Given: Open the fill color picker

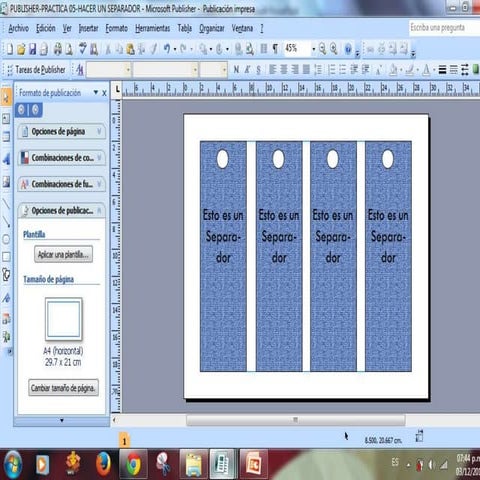Looking at the screenshot, I should click(x=393, y=70).
